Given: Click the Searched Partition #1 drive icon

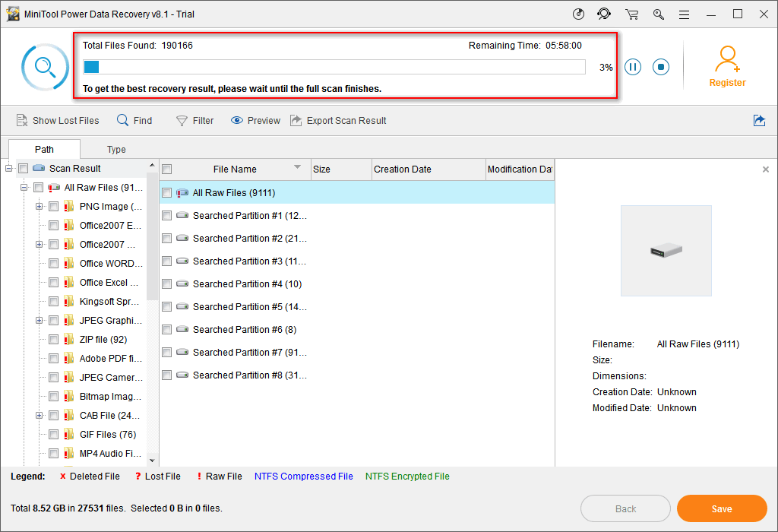Looking at the screenshot, I should [182, 215].
